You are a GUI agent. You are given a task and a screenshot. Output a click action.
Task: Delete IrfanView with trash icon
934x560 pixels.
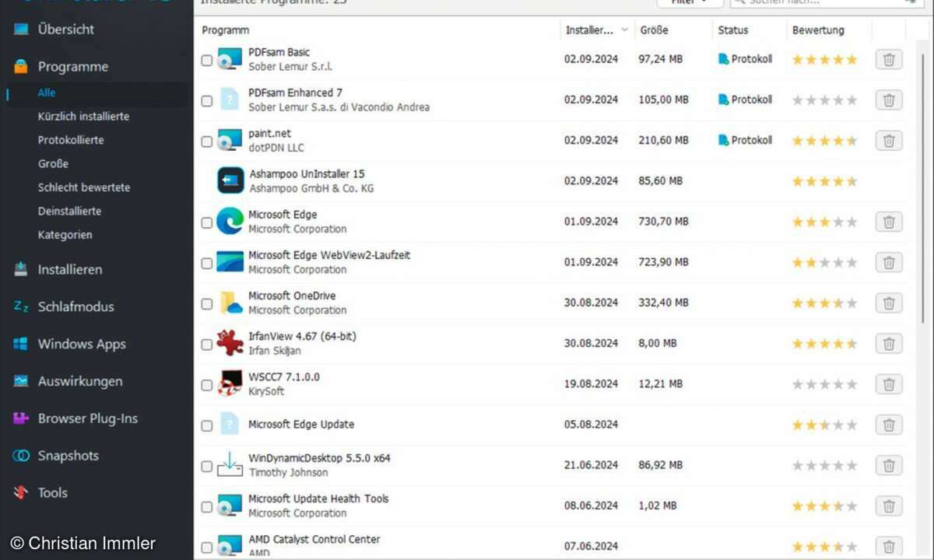pos(889,343)
